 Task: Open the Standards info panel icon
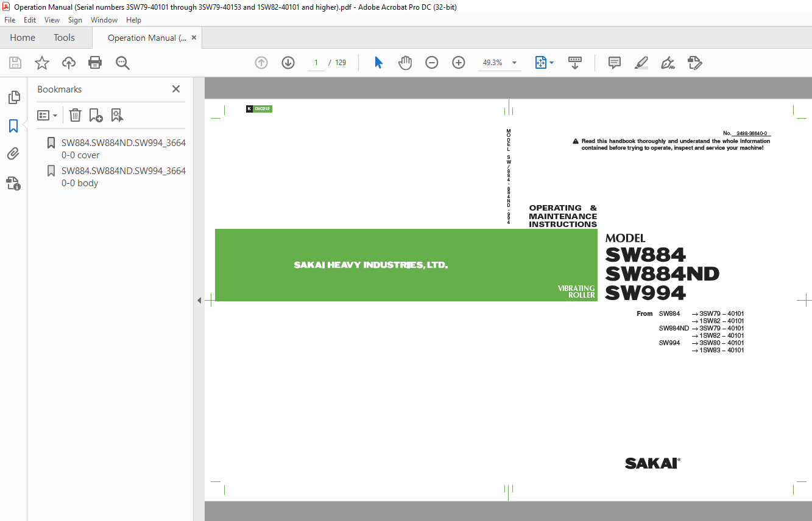[x=13, y=183]
